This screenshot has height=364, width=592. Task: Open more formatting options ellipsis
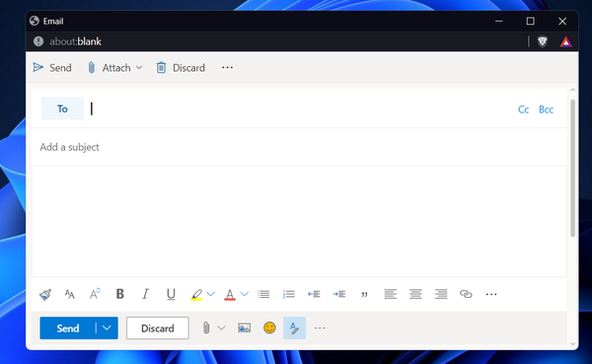pyautogui.click(x=491, y=294)
